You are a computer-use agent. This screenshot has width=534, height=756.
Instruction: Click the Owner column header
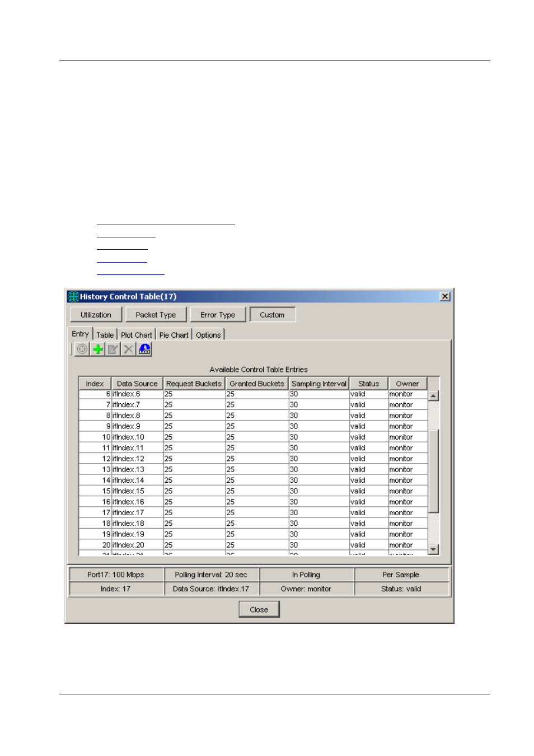(x=407, y=384)
